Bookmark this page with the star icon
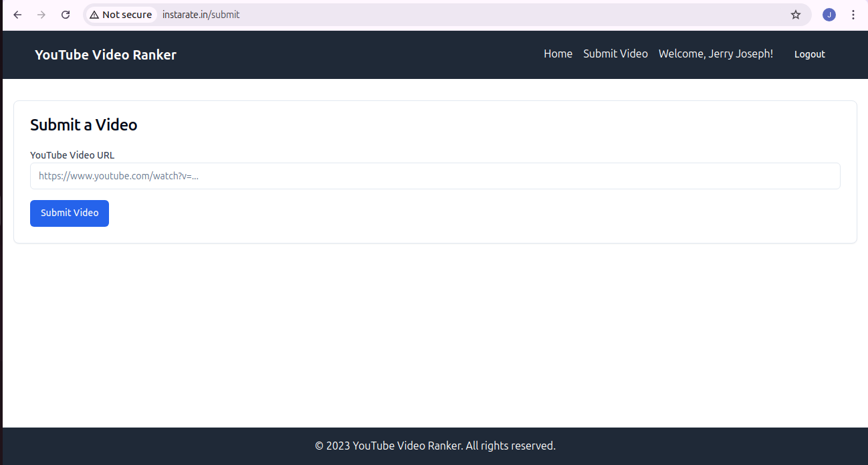This screenshot has height=465, width=868. [x=796, y=15]
